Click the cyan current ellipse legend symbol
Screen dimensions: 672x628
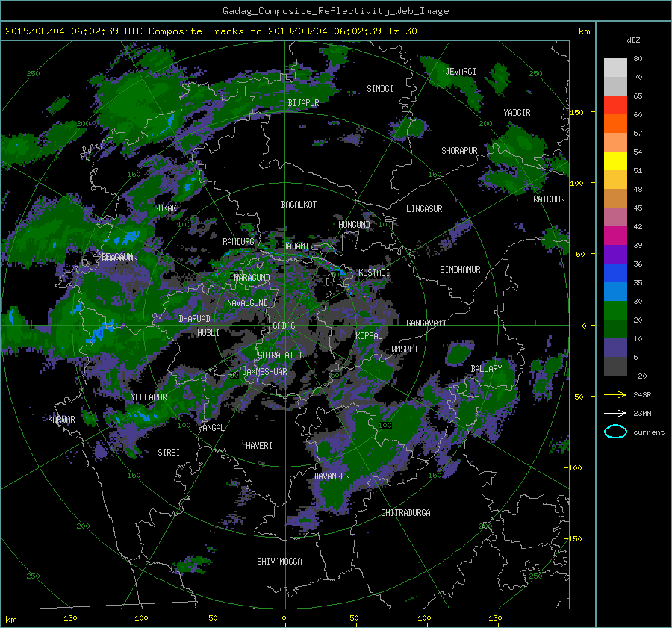[615, 432]
